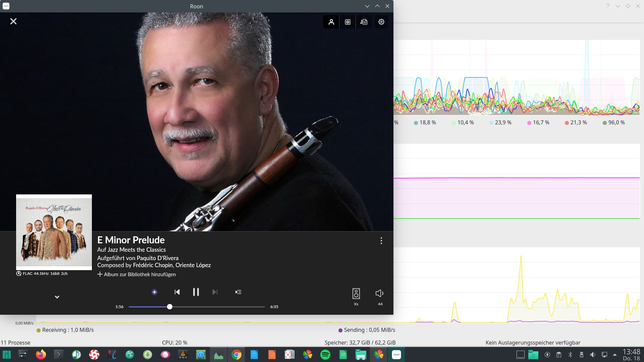Open the volume control at level 44
The image size is (644, 362).
(x=380, y=297)
